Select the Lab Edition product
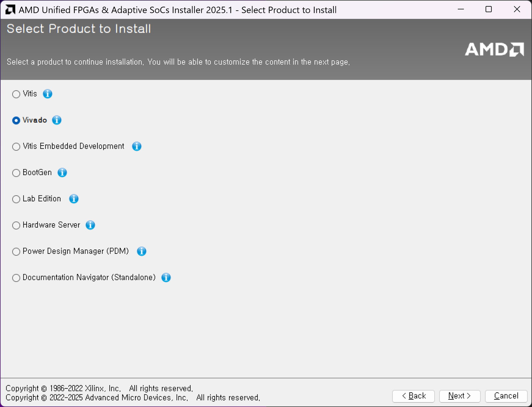 coord(16,199)
